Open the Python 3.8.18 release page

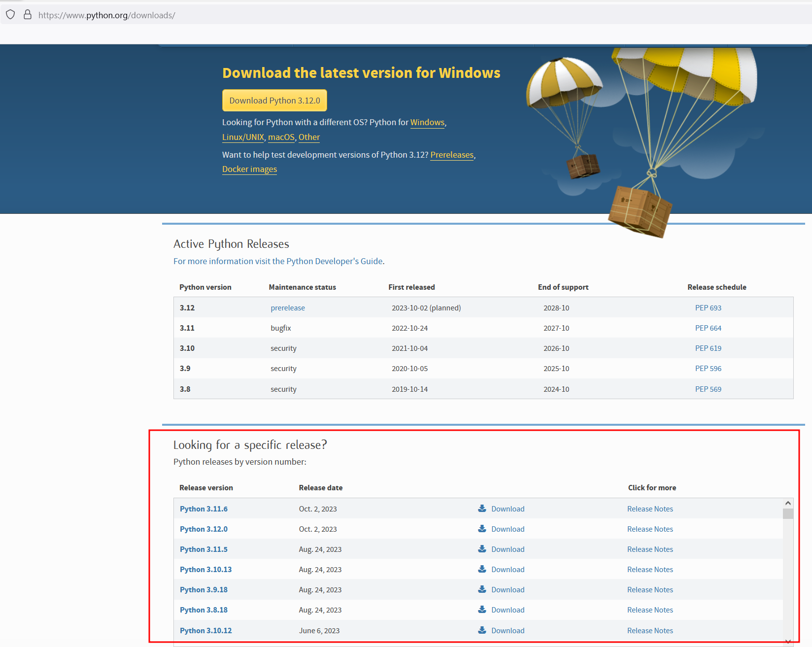203,610
